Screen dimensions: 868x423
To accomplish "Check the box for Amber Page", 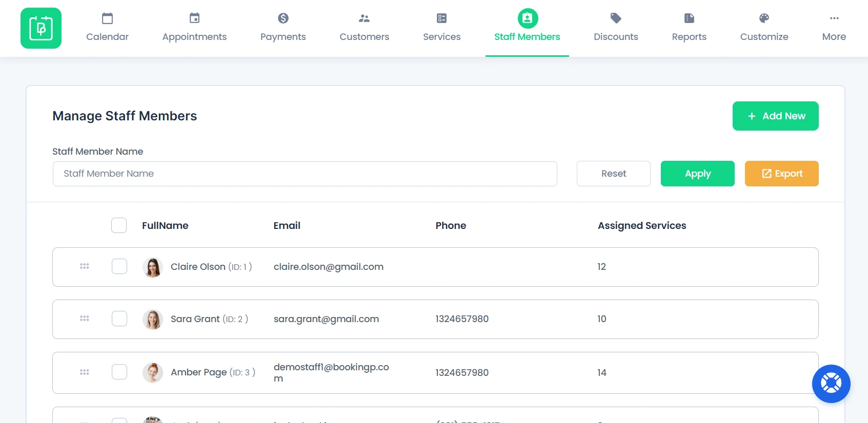I will [x=119, y=372].
